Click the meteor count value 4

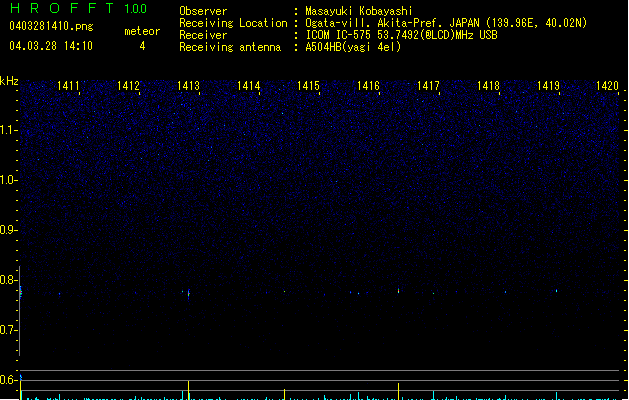point(142,46)
